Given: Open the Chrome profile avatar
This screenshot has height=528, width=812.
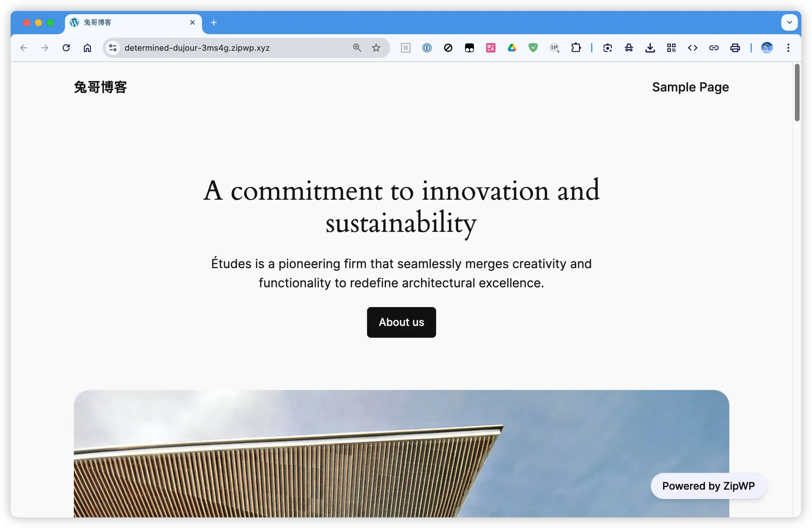Looking at the screenshot, I should click(767, 48).
